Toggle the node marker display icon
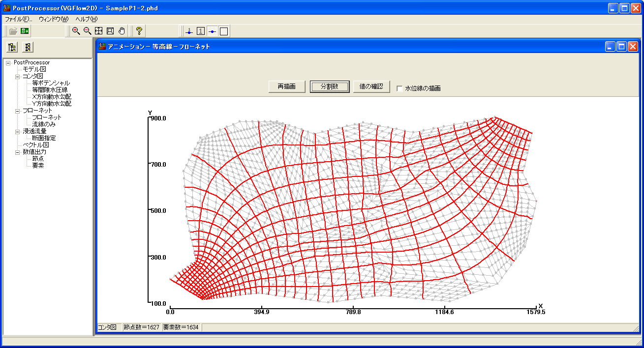644x348 pixels. [212, 31]
